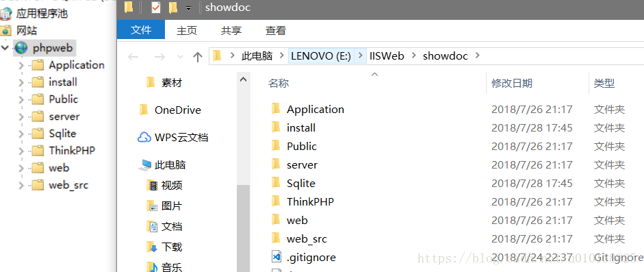Viewport: 644px width, 272px height.
Task: Expand install node in IIS tree
Action: [x=21, y=82]
